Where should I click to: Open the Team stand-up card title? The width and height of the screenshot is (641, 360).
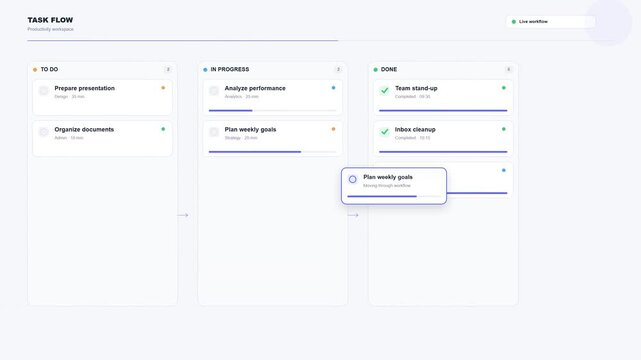click(x=416, y=88)
